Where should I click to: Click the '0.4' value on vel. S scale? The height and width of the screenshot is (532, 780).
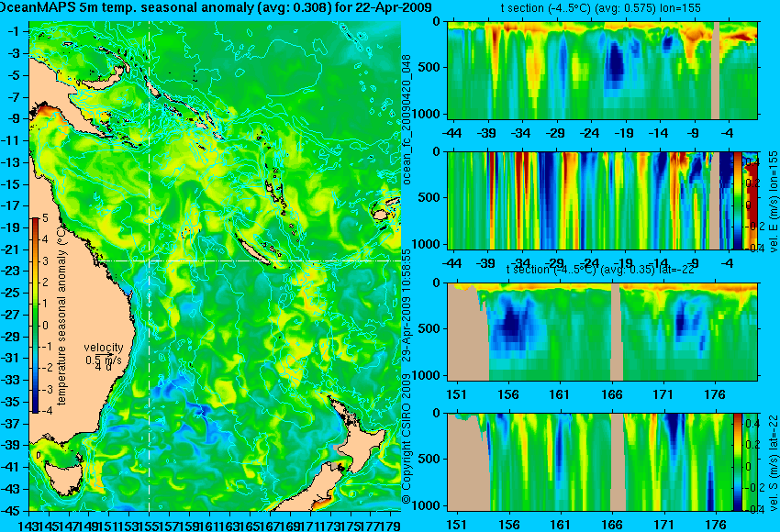pos(752,423)
